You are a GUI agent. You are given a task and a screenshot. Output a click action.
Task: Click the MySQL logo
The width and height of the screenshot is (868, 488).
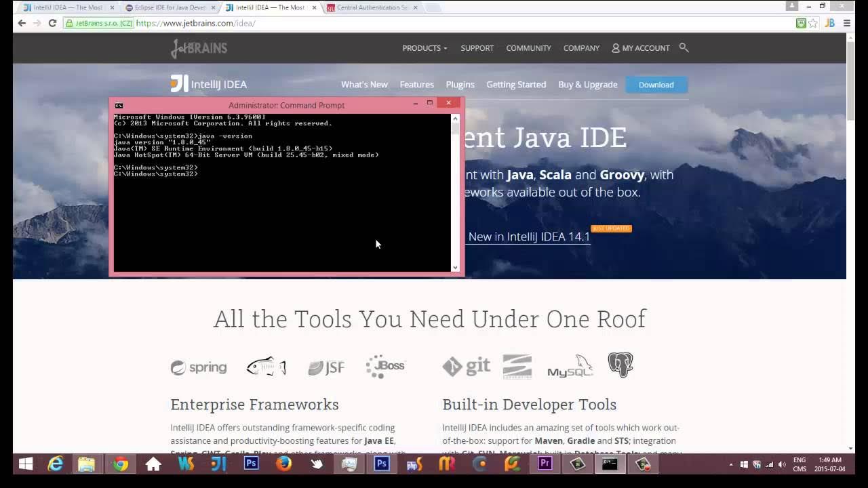(570, 366)
